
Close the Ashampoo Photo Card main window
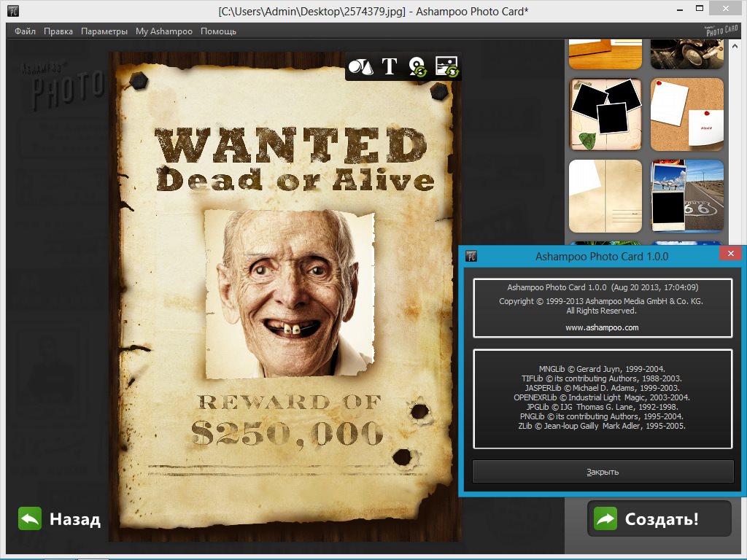726,8
